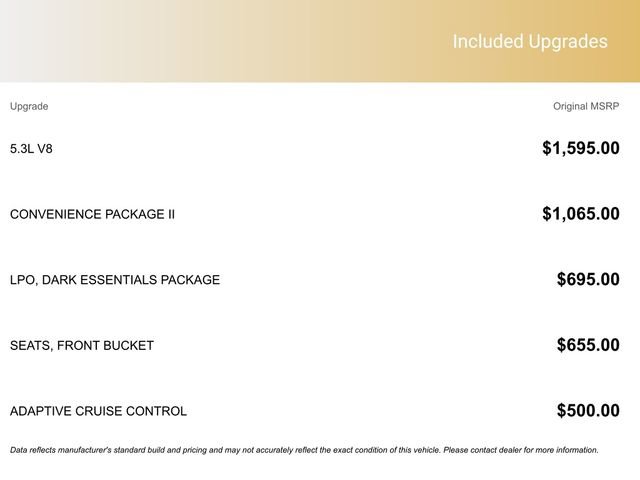640x480 pixels.
Task: Click the Original MSRP column header
Action: (x=586, y=106)
